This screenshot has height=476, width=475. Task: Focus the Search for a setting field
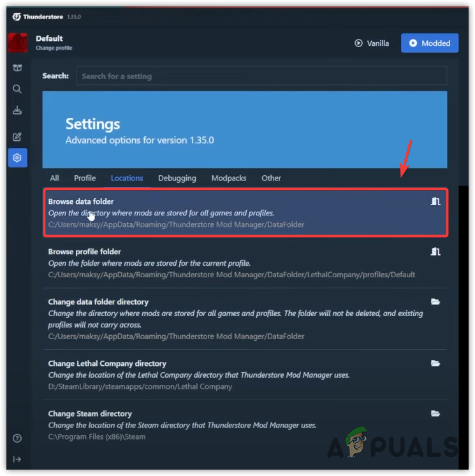(x=261, y=76)
